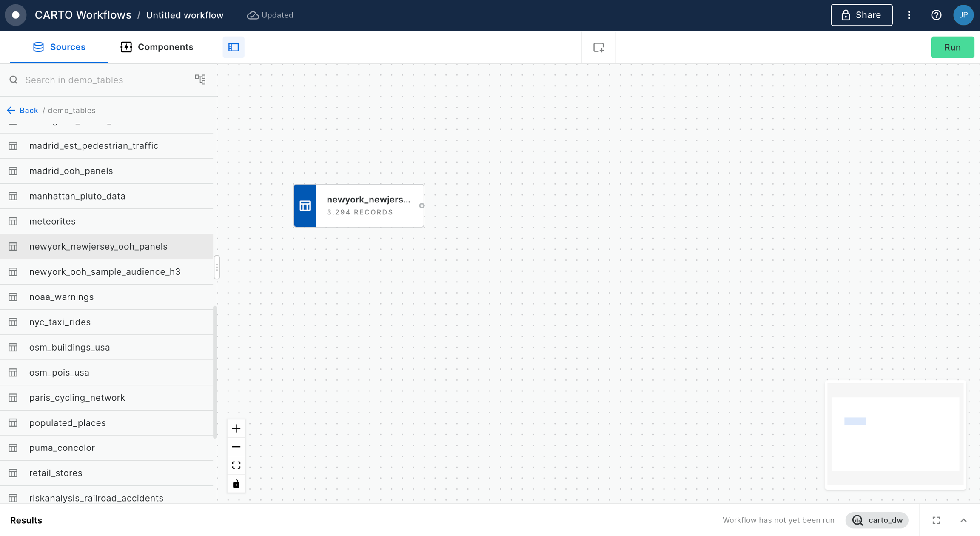
Task: Expand the Results panel chevron
Action: pyautogui.click(x=963, y=520)
